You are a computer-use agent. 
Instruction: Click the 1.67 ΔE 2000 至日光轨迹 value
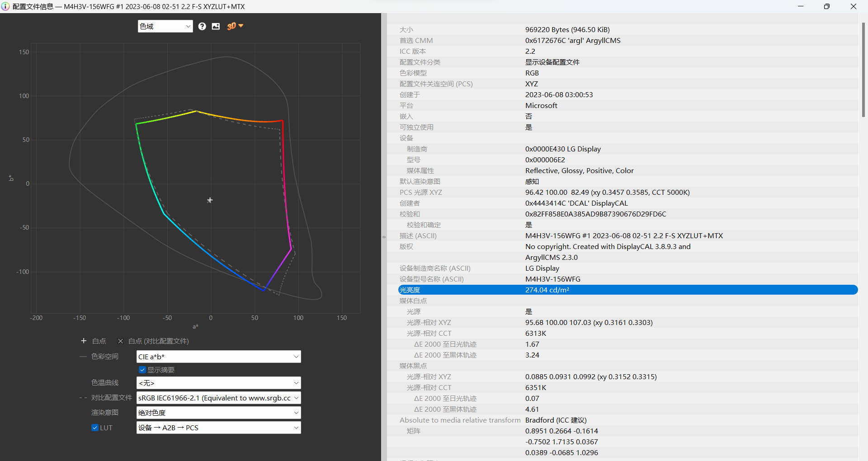pyautogui.click(x=532, y=344)
